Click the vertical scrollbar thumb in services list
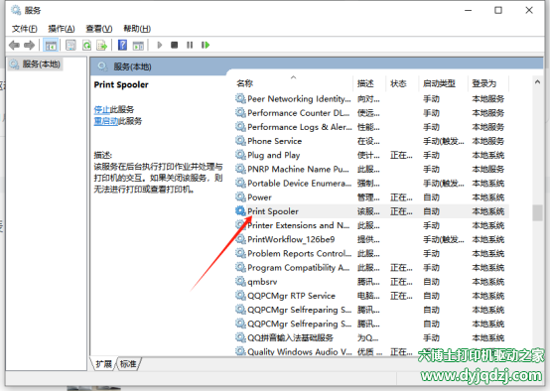Screen dimensions: 550x392 pyautogui.click(x=537, y=212)
